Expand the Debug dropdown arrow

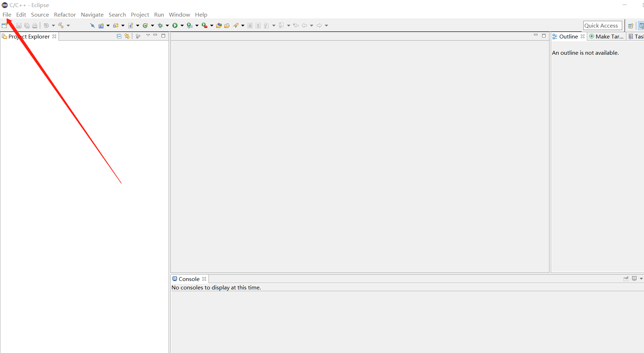coord(167,25)
